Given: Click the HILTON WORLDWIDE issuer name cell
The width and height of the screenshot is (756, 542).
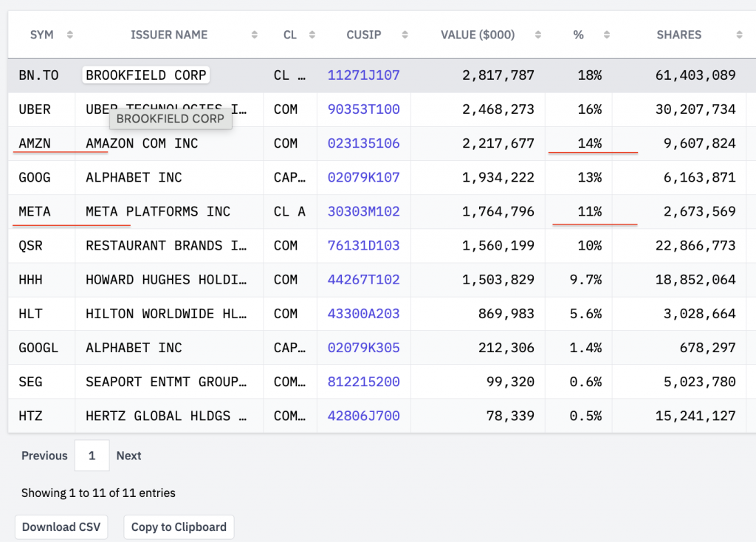Looking at the screenshot, I should tap(166, 314).
